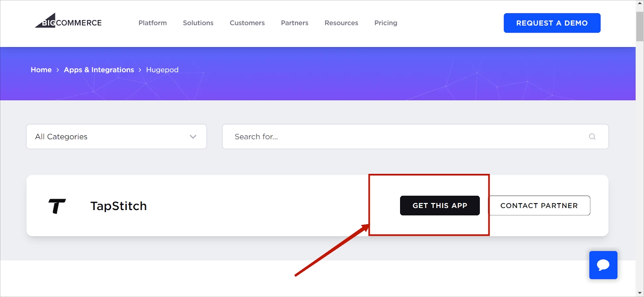644x297 pixels.
Task: Open the Apps & Integrations breadcrumb
Action: (99, 70)
